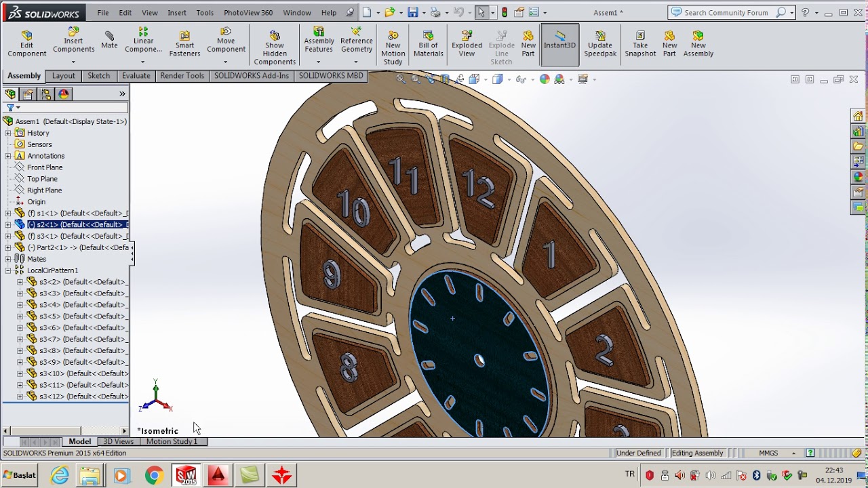Image resolution: width=868 pixels, height=488 pixels.
Task: Click the Rebuild traffic light icon
Action: 504,12
